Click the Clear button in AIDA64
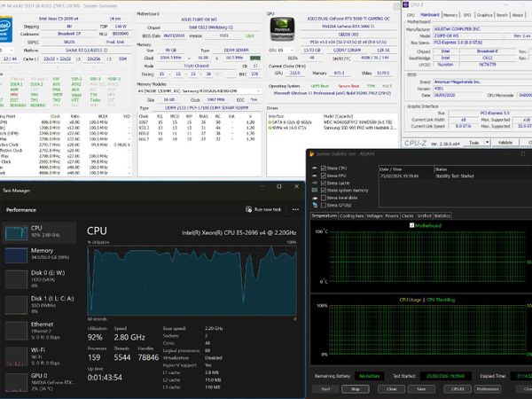Screen dimensions: 532x399 391,389
